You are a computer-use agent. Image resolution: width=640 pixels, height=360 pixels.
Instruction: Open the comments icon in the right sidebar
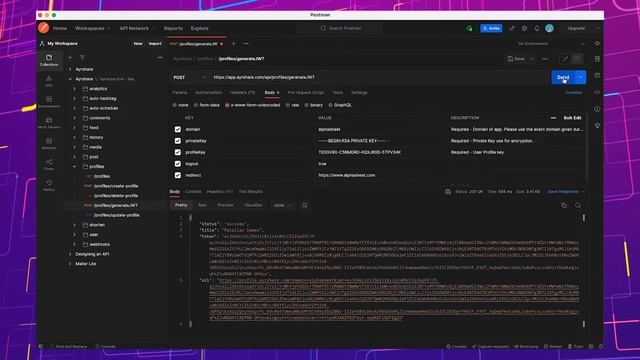tap(597, 76)
